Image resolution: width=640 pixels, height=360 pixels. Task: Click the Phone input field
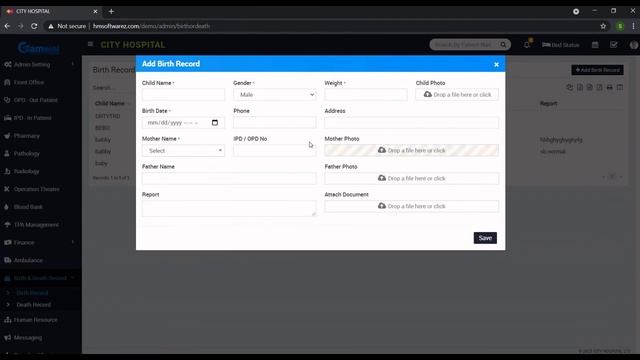coord(275,122)
